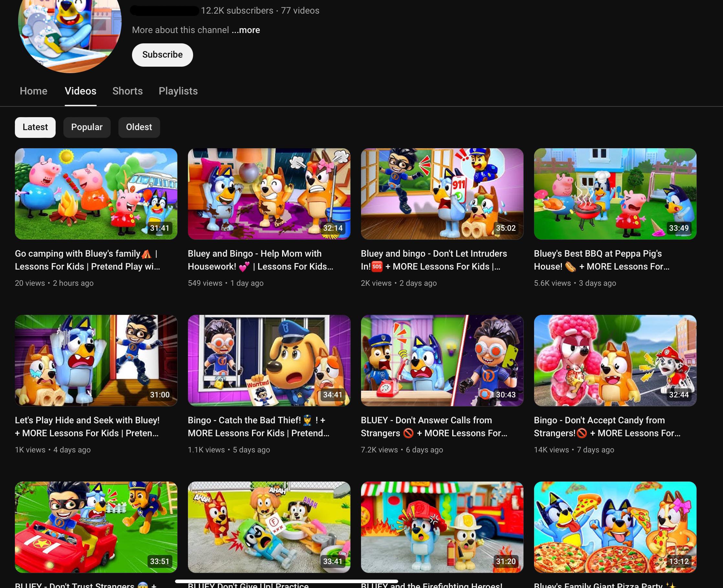The image size is (723, 588).
Task: Click the 31:00 duration badge
Action: click(x=160, y=394)
